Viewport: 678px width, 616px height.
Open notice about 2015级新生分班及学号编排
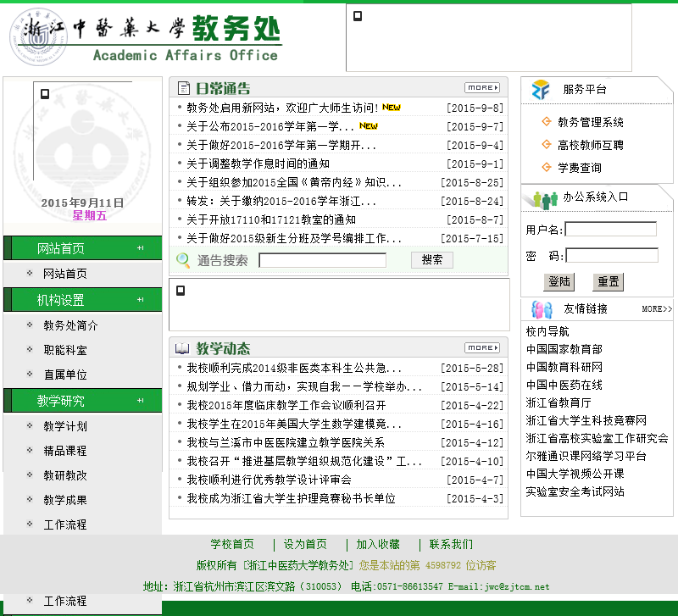coord(293,238)
